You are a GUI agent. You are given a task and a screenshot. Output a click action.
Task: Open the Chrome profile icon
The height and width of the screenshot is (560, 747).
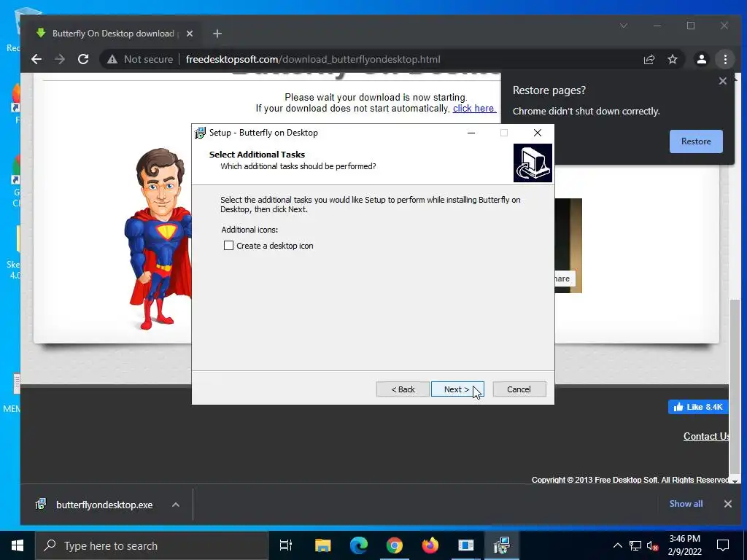pyautogui.click(x=701, y=60)
